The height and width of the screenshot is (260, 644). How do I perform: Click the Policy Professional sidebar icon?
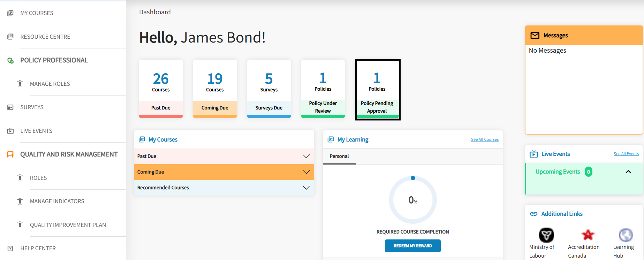10,60
